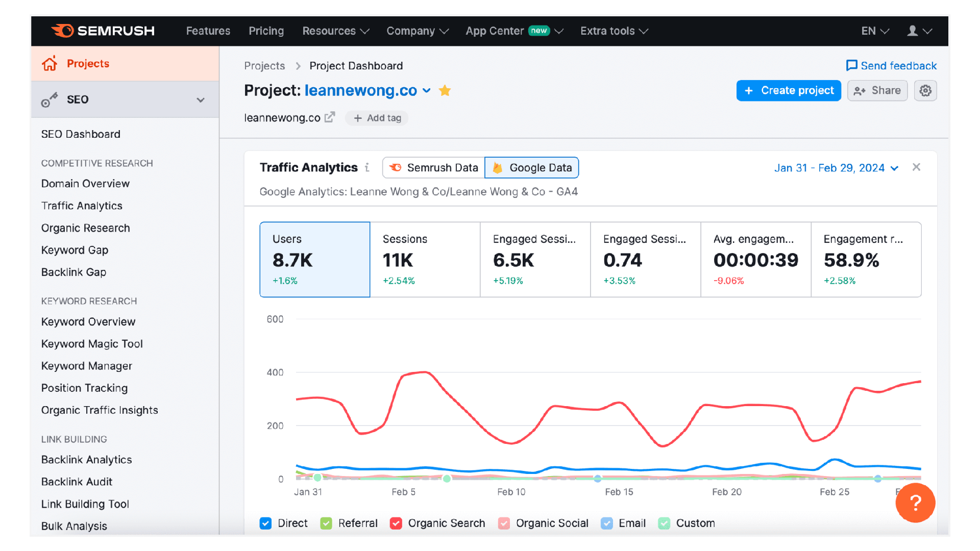Screen dimensions: 980x551
Task: Click the jump marker near Feb 7
Action: point(447,479)
